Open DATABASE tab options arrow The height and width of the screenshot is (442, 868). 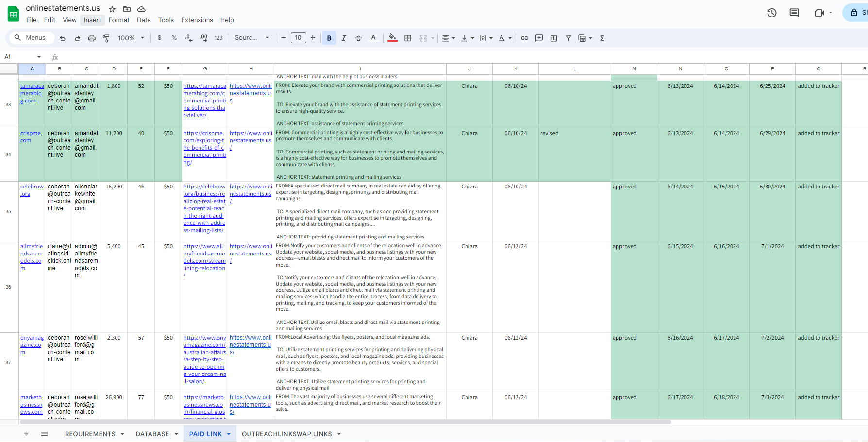(176, 434)
